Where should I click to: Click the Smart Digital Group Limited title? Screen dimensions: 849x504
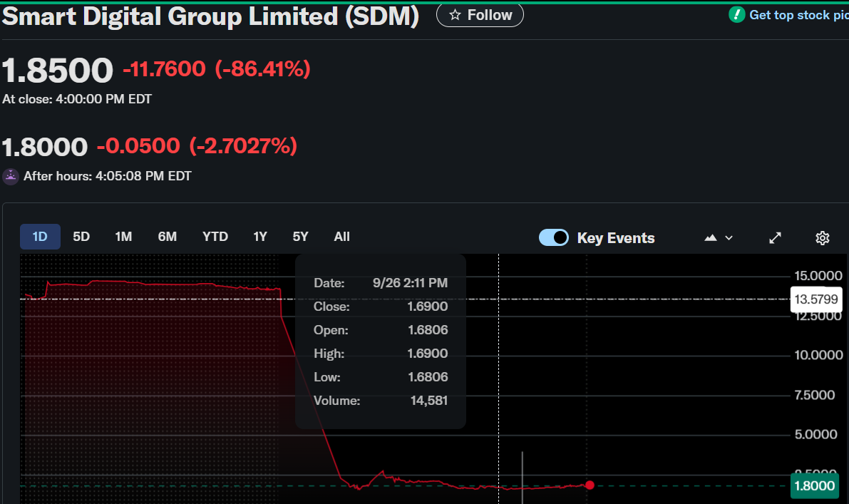pyautogui.click(x=210, y=16)
